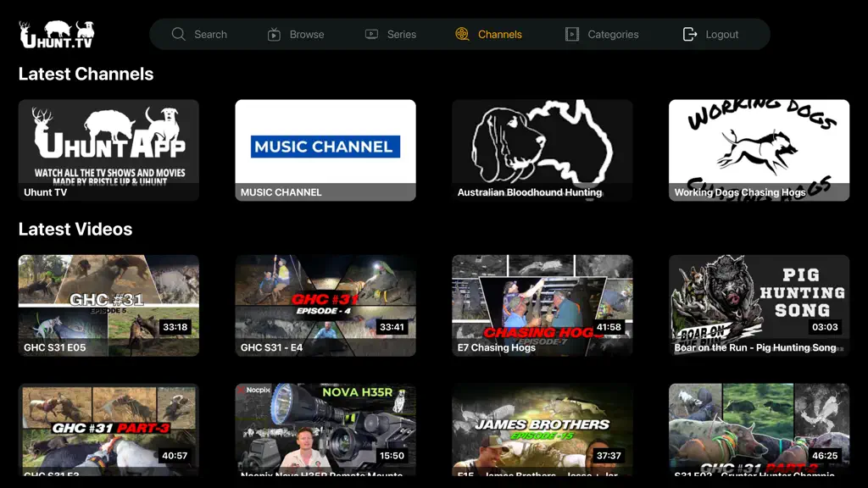Open the Categories nav label

[x=613, y=34]
